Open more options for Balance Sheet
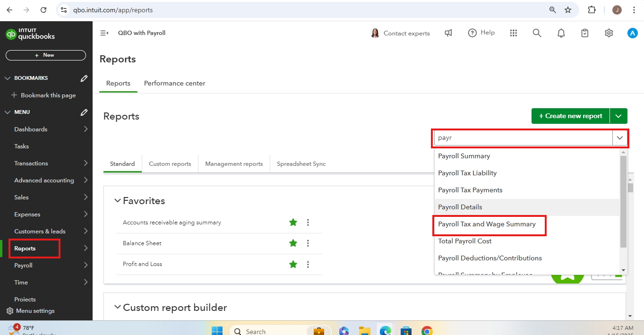The image size is (644, 335). (308, 243)
